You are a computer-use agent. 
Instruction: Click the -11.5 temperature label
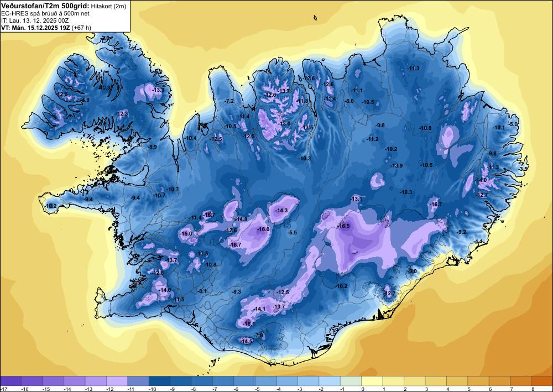(179, 300)
